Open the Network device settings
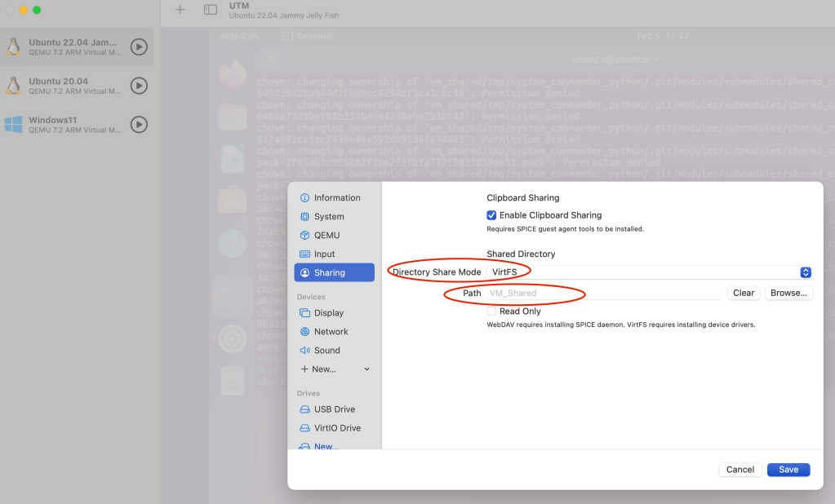Viewport: 835px width, 504px height. (x=331, y=332)
